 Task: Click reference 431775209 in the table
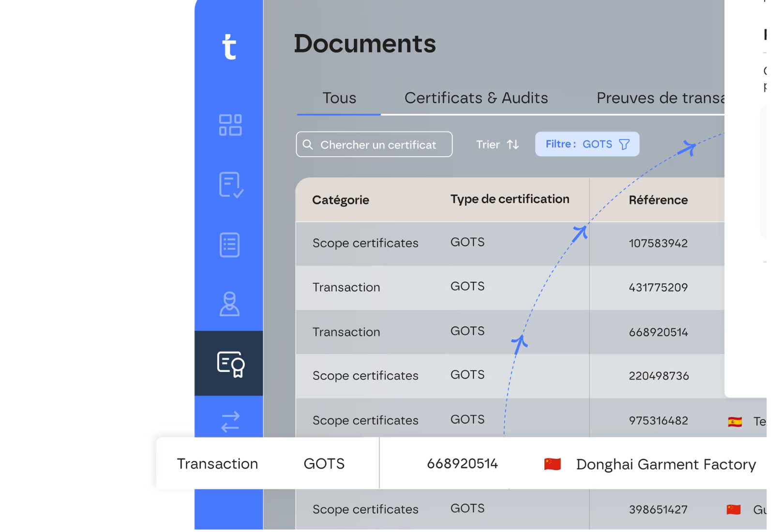[658, 287]
